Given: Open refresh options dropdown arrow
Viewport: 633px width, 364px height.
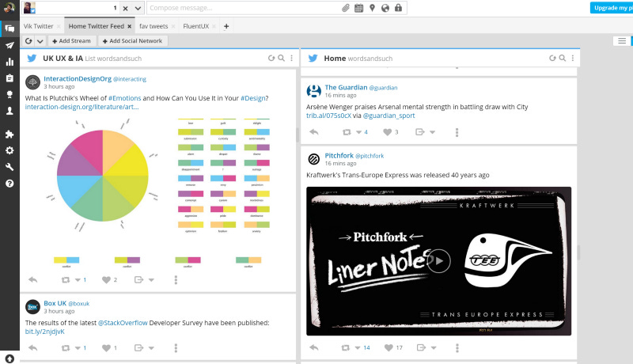Looking at the screenshot, I should 40,41.
